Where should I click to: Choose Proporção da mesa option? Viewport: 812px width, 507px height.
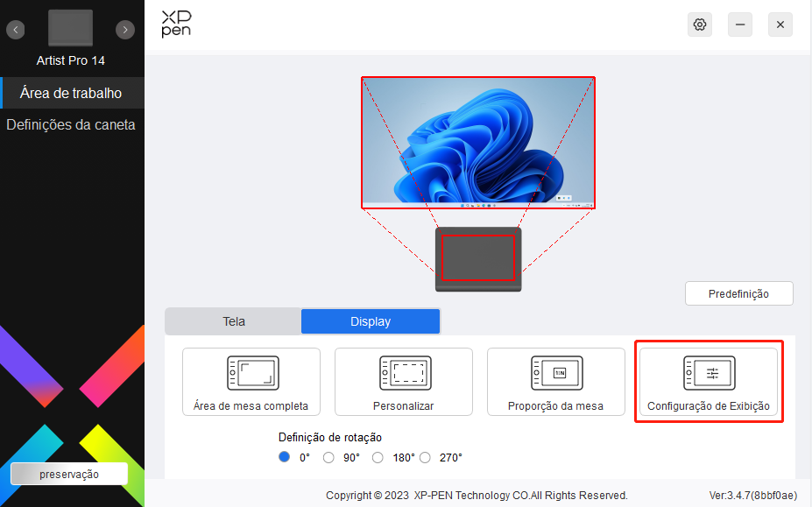pyautogui.click(x=555, y=382)
